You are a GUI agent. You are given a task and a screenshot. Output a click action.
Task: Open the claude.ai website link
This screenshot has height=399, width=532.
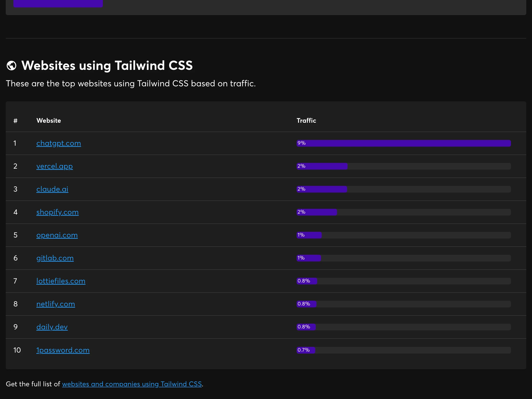point(52,189)
